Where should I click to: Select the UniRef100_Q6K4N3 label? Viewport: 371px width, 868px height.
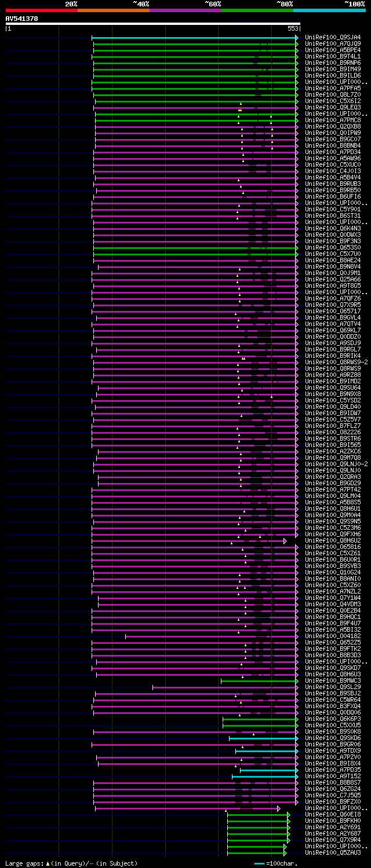[x=333, y=228]
